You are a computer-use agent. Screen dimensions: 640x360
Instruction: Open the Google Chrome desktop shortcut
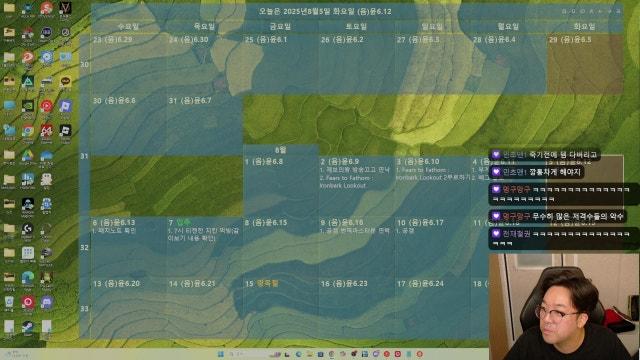click(x=28, y=131)
